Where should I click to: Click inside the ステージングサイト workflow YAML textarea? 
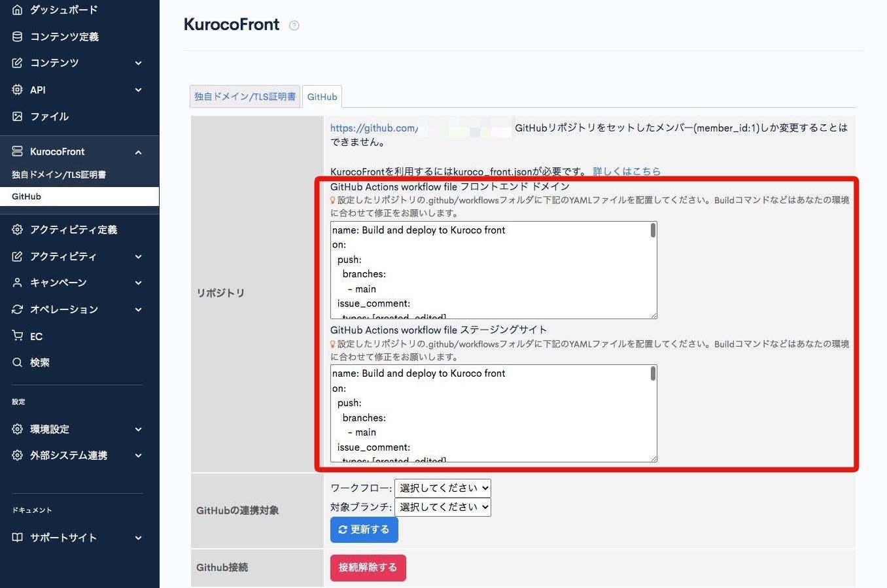point(494,413)
